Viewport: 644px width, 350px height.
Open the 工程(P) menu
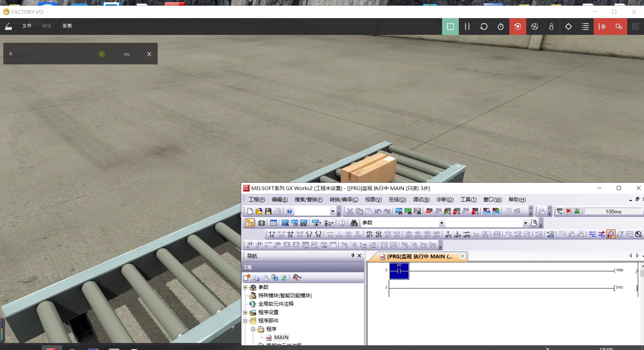(x=257, y=199)
